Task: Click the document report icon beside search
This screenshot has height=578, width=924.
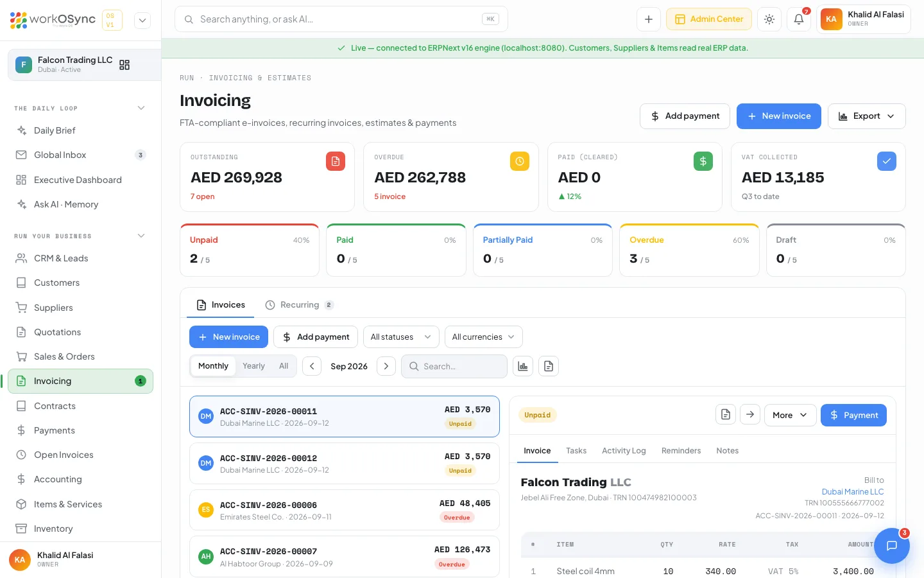Action: tap(549, 366)
